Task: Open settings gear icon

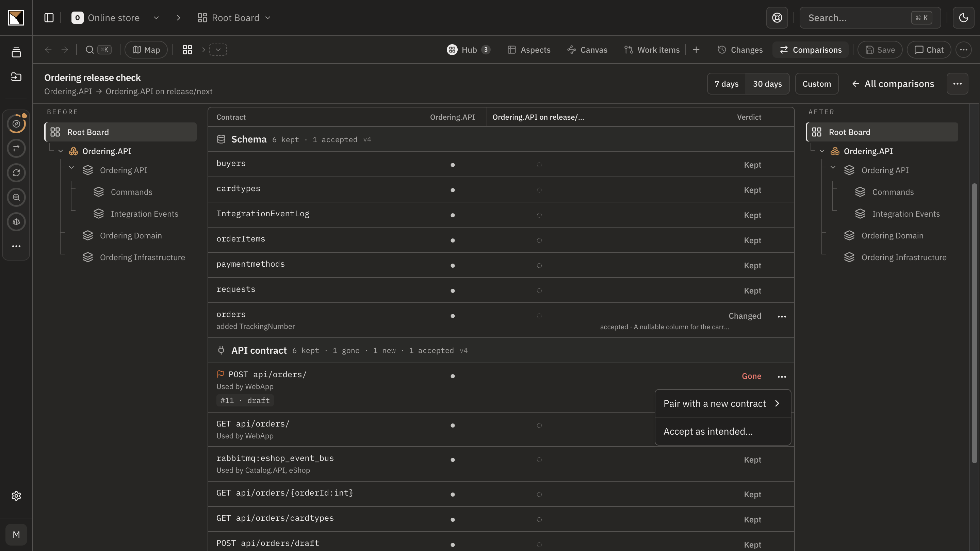Action: tap(16, 496)
